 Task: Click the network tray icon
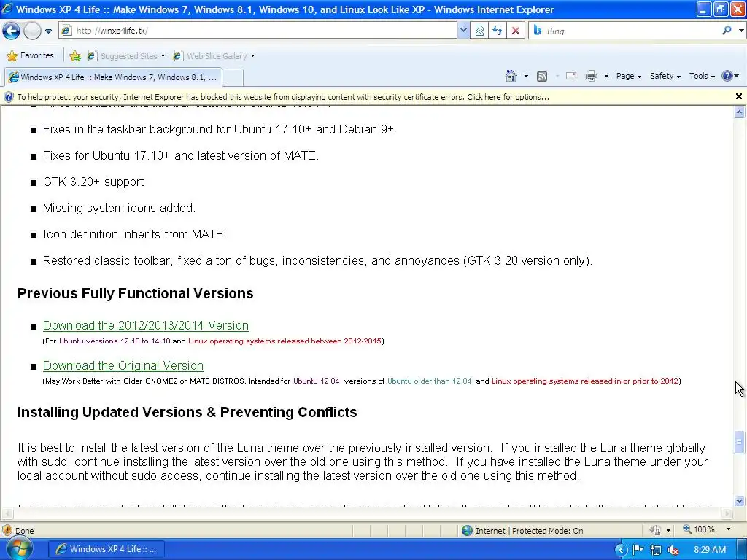click(656, 550)
